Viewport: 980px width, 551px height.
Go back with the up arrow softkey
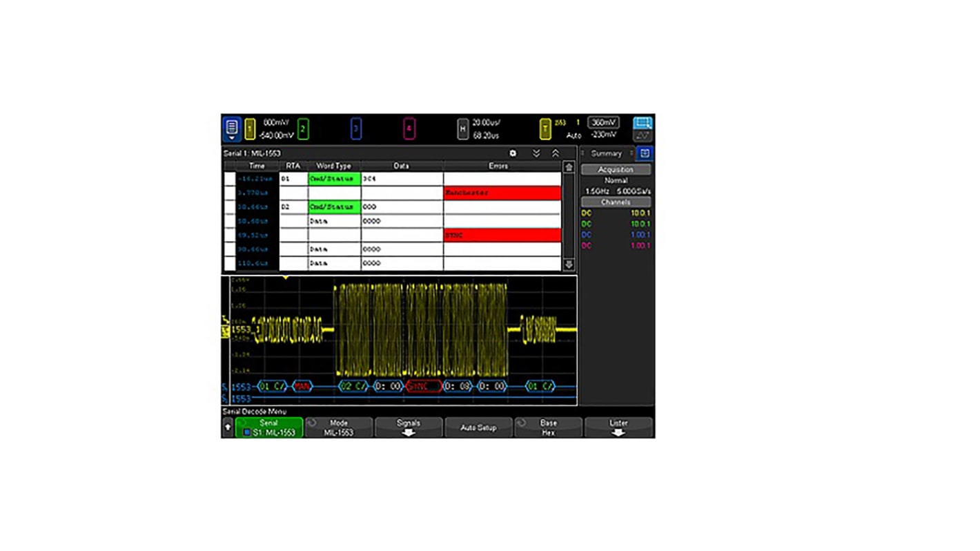pyautogui.click(x=228, y=428)
